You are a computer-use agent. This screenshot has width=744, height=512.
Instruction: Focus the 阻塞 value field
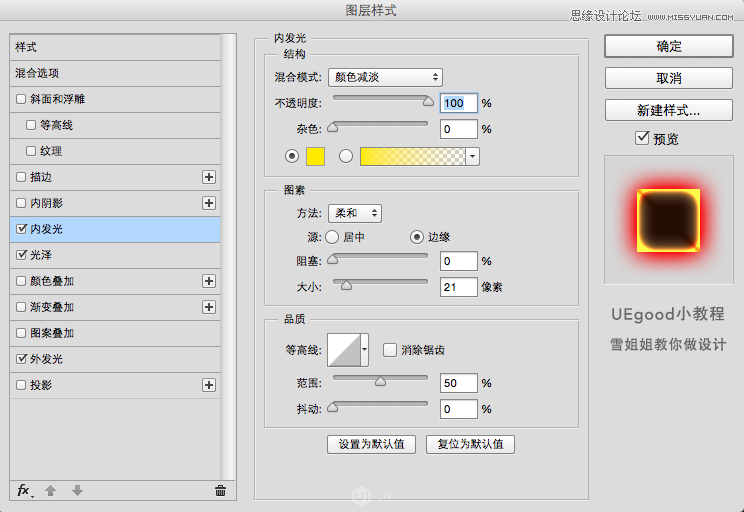coord(459,261)
